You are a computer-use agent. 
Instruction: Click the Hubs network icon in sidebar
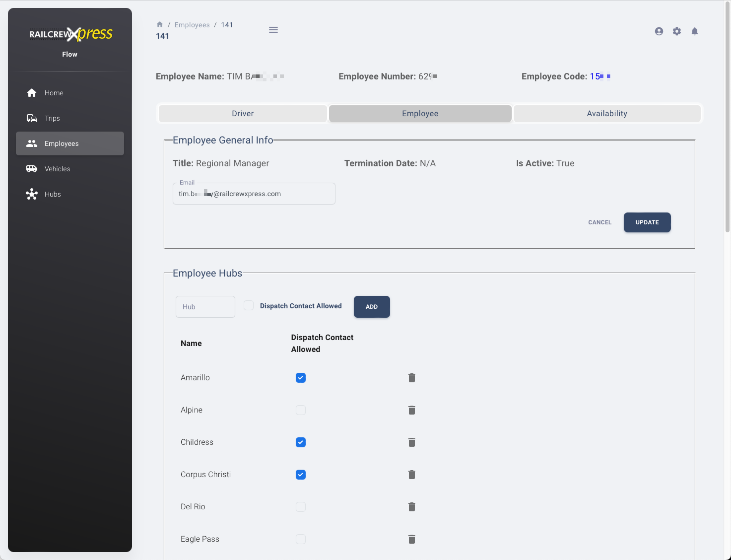32,194
